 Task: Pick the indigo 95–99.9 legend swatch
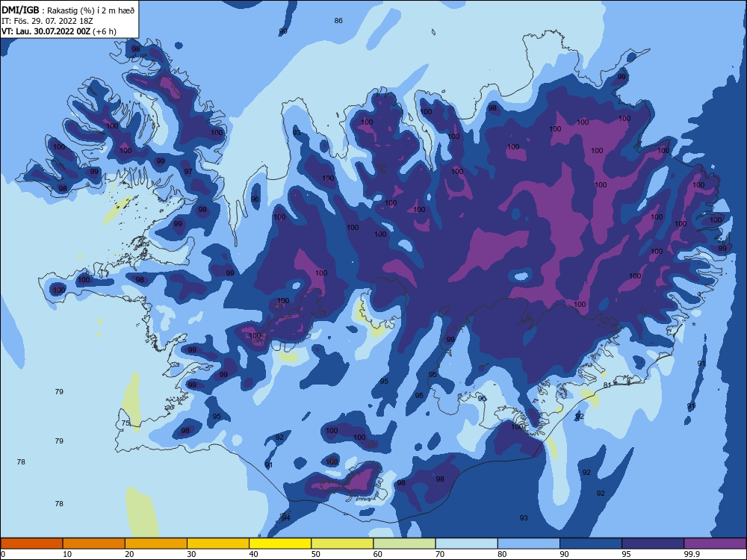coord(653,544)
